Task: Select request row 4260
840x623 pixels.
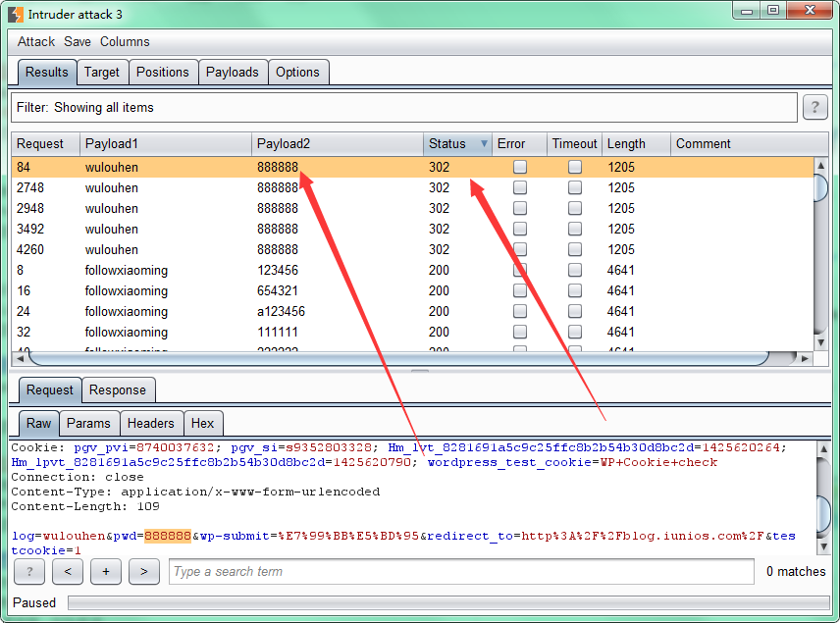Action: [412, 249]
